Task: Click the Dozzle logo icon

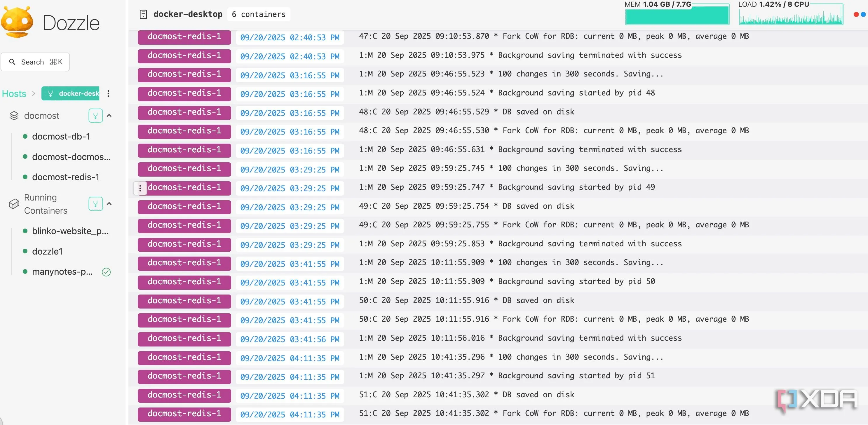Action: 17,22
